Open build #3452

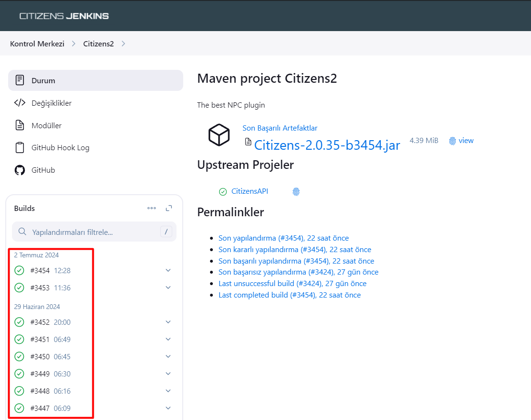tap(40, 322)
